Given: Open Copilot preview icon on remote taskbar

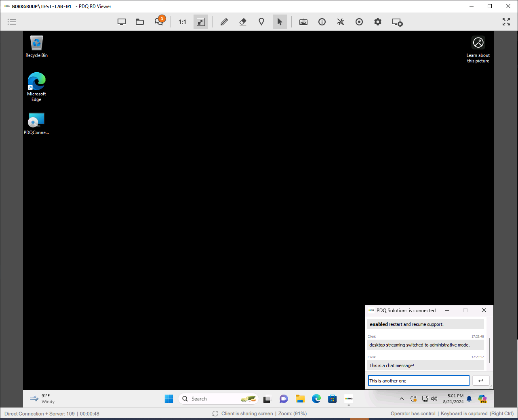Looking at the screenshot, I should click(482, 399).
